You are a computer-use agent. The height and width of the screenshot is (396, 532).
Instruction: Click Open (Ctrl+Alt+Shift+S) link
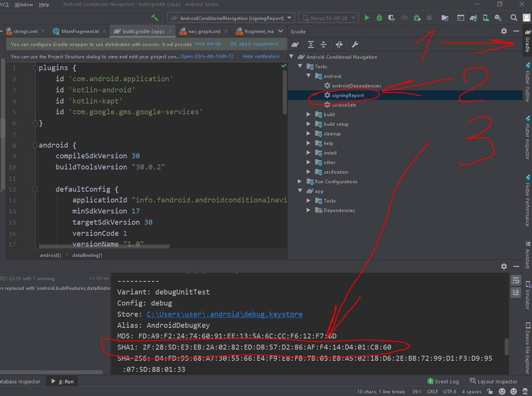tap(207, 56)
